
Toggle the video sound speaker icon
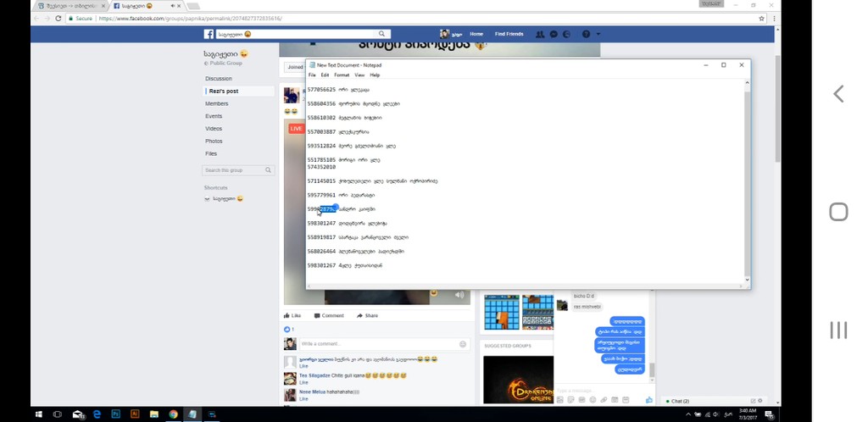[459, 295]
